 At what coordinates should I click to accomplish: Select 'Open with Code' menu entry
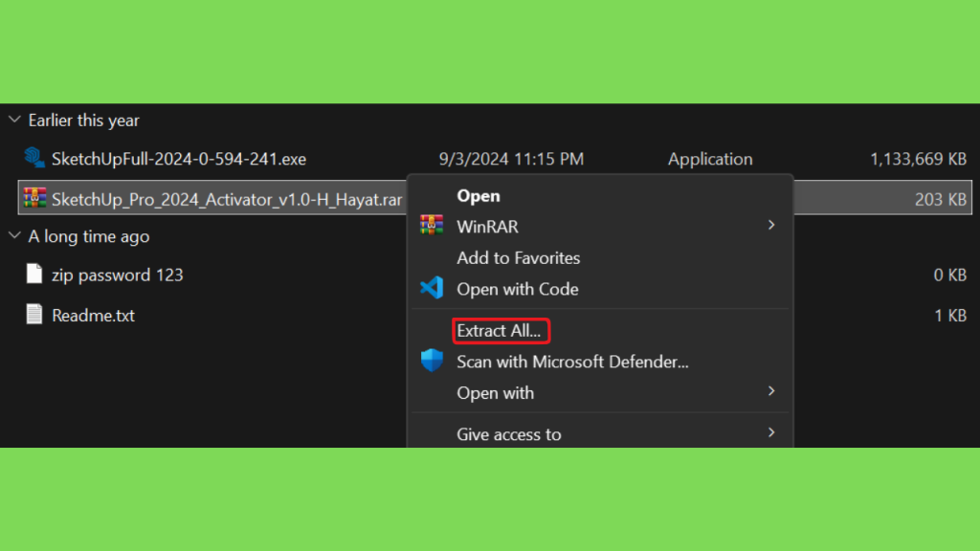pyautogui.click(x=518, y=289)
